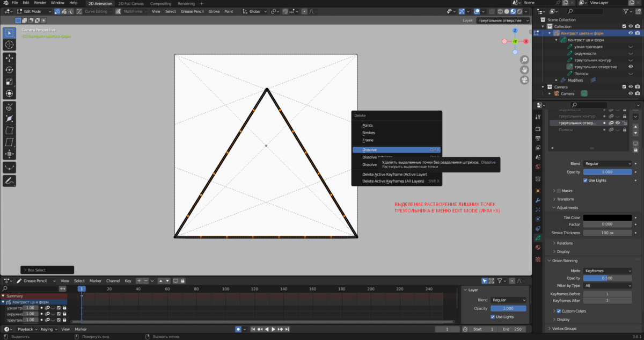Toggle auto keying record button

(238, 329)
